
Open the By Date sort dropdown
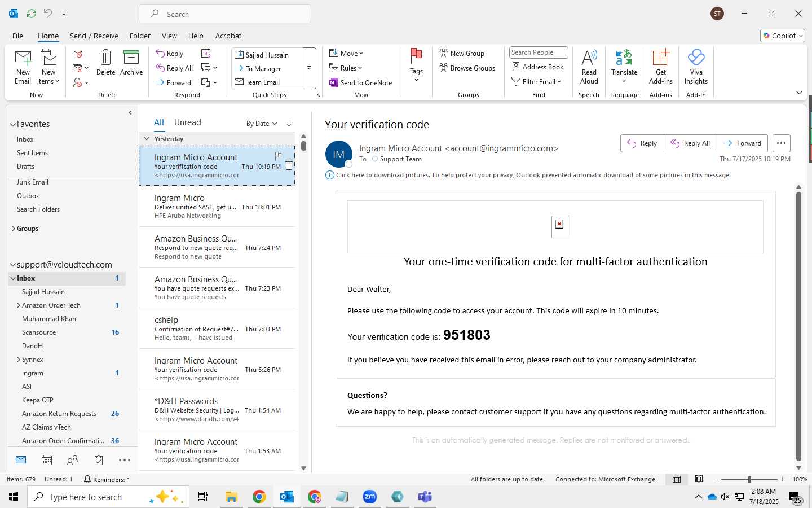pos(262,124)
